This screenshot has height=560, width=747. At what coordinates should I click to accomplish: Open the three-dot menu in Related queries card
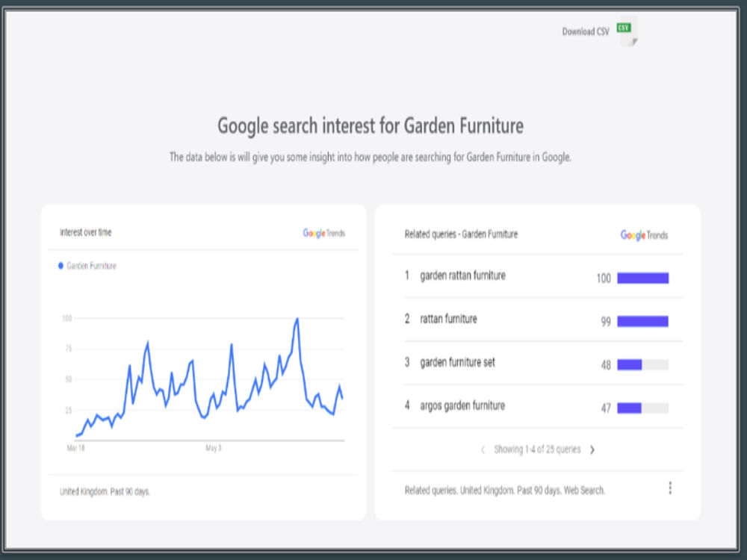click(x=670, y=488)
